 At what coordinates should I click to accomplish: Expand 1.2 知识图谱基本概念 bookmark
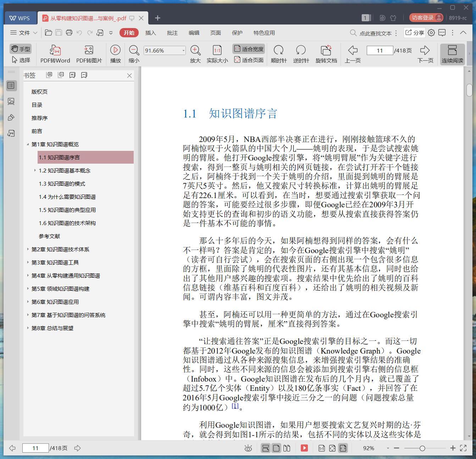click(35, 170)
